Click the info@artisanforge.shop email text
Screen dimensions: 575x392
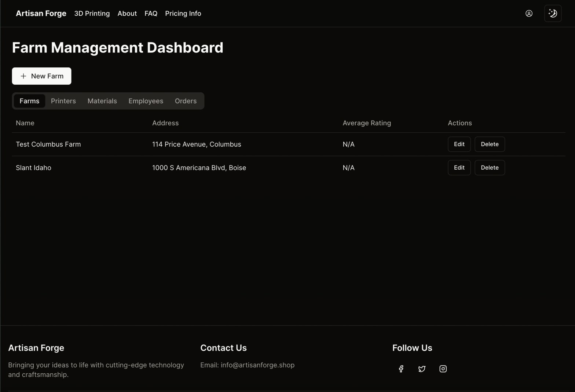257,365
